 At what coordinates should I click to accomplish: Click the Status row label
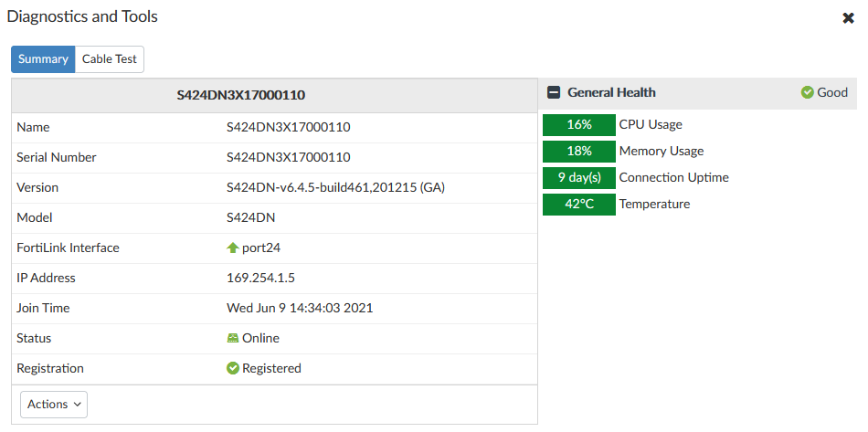click(x=34, y=338)
